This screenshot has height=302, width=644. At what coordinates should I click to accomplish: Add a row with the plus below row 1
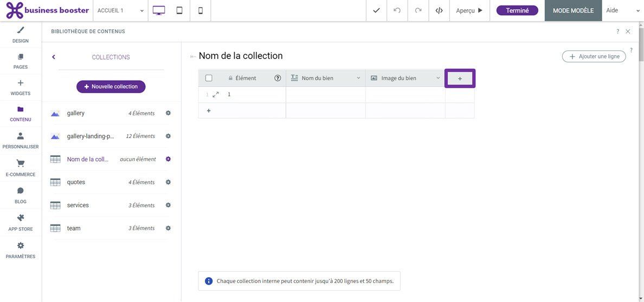[x=209, y=110]
